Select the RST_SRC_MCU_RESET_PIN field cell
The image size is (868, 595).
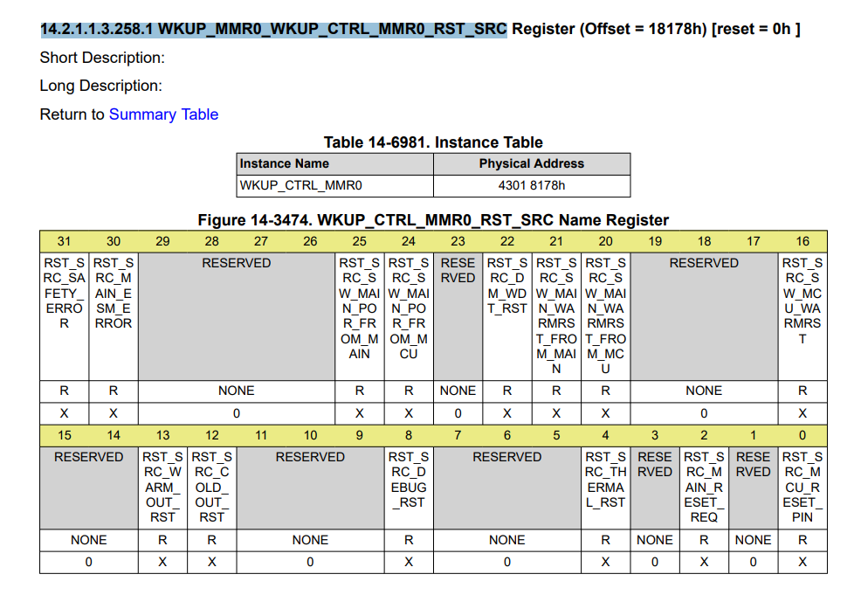click(x=803, y=488)
